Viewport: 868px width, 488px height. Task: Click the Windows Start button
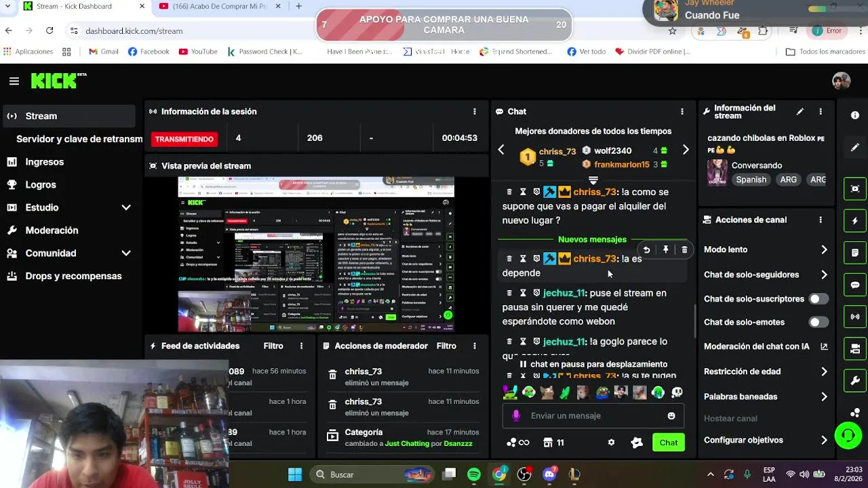click(x=295, y=474)
